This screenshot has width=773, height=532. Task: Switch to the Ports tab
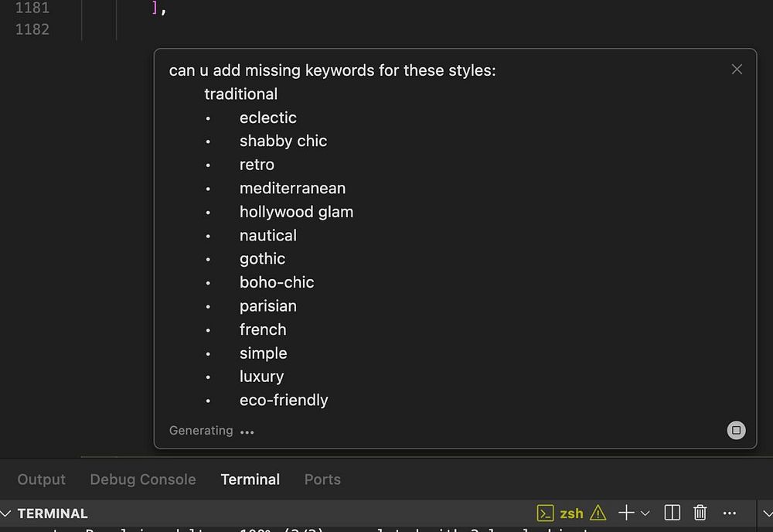pyautogui.click(x=322, y=479)
